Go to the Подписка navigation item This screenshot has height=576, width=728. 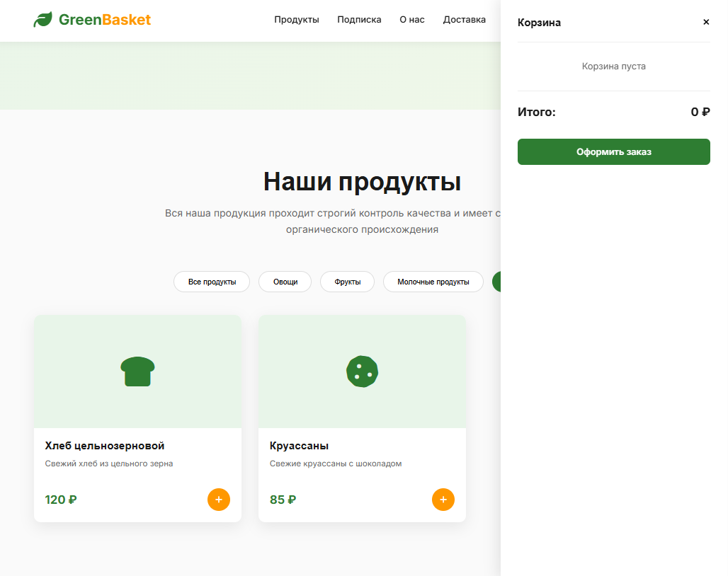pyautogui.click(x=359, y=20)
